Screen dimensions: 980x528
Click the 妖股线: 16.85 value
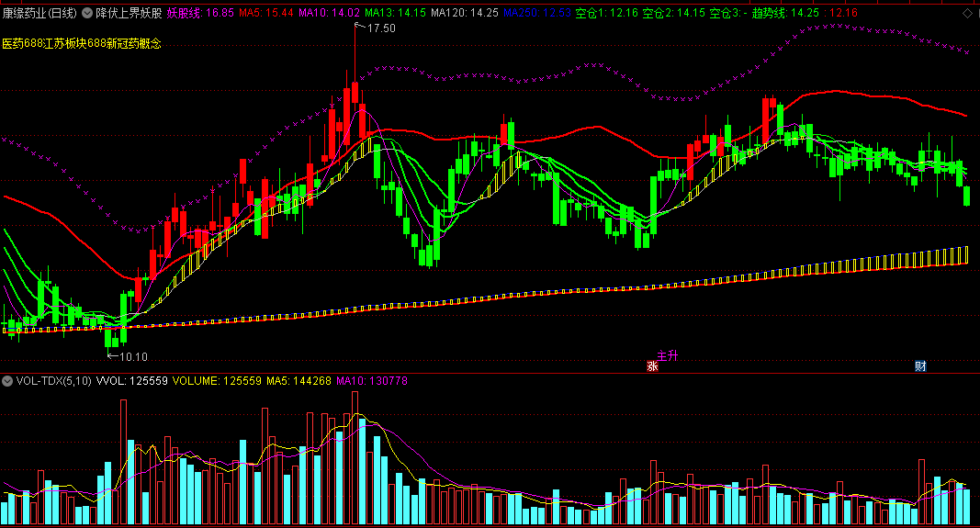(x=200, y=13)
